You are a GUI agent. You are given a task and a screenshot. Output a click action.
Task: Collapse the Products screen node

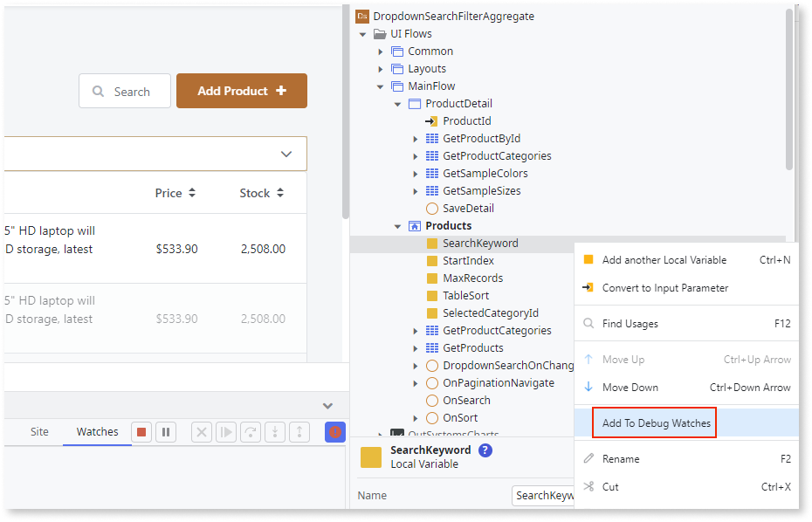pyautogui.click(x=397, y=225)
